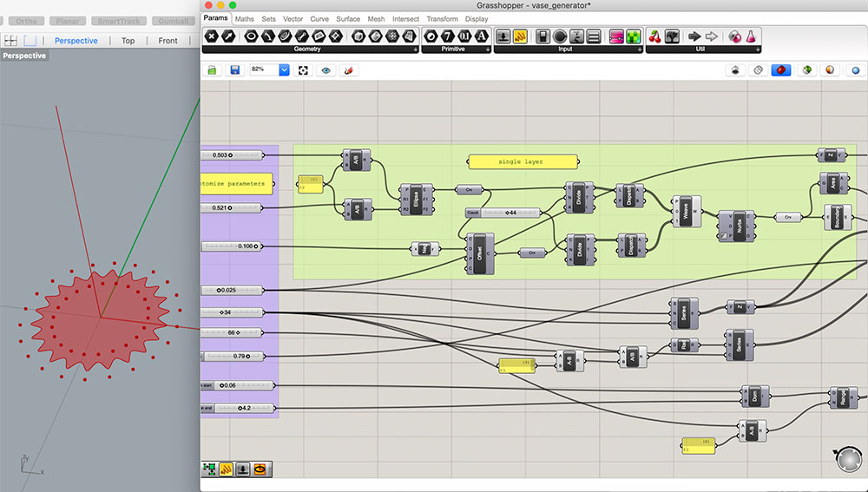Select the dark arrow icon in Util
The height and width of the screenshot is (492, 868).
[694, 36]
